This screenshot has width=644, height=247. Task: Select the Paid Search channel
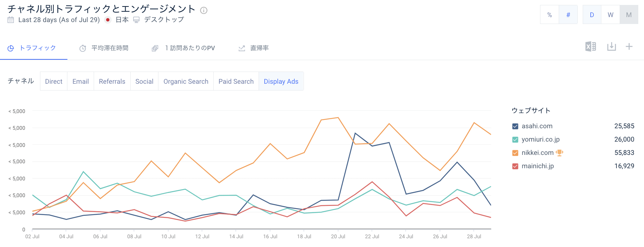pos(236,81)
